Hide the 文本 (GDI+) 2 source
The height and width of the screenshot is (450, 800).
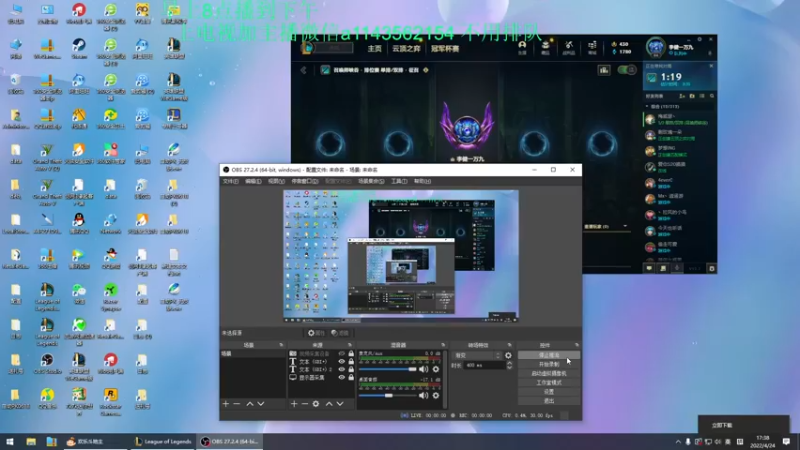342,369
